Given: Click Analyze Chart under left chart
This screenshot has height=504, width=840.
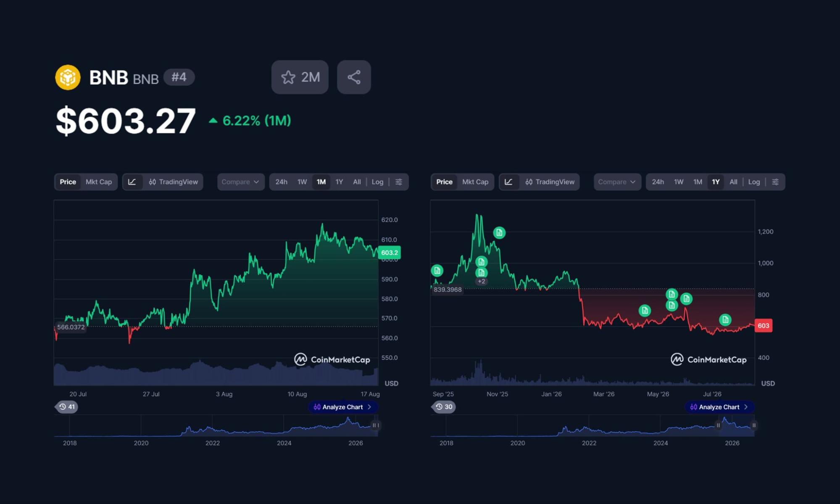Looking at the screenshot, I should 343,407.
